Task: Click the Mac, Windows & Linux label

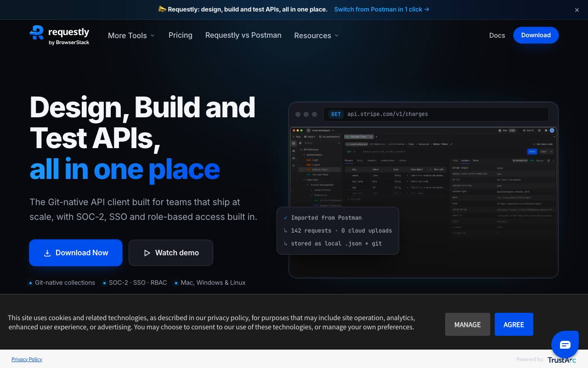Action: click(213, 282)
